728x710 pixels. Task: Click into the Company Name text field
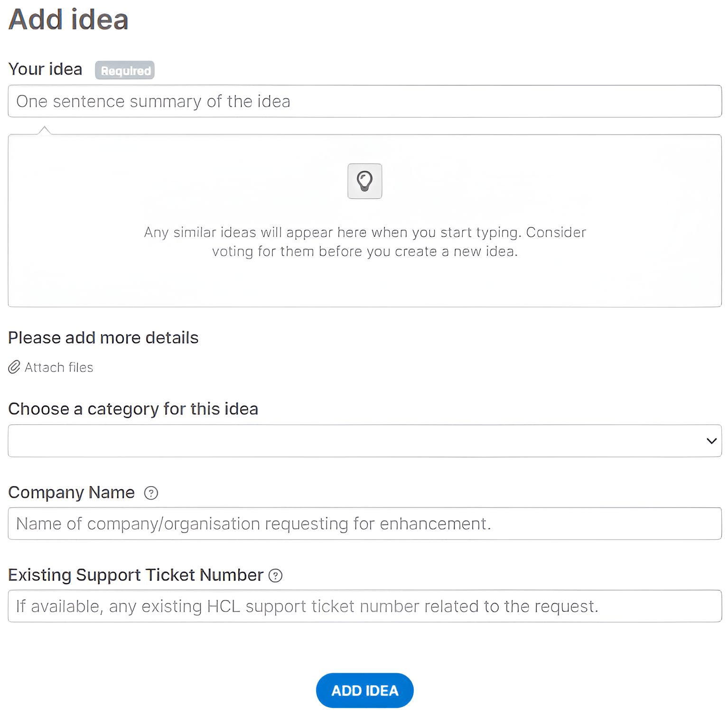(x=364, y=523)
